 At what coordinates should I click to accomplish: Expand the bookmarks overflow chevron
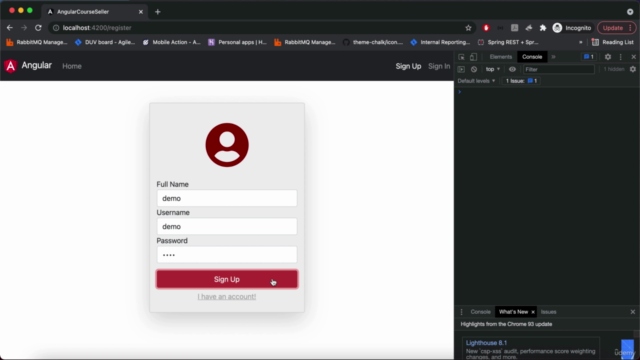click(580, 42)
